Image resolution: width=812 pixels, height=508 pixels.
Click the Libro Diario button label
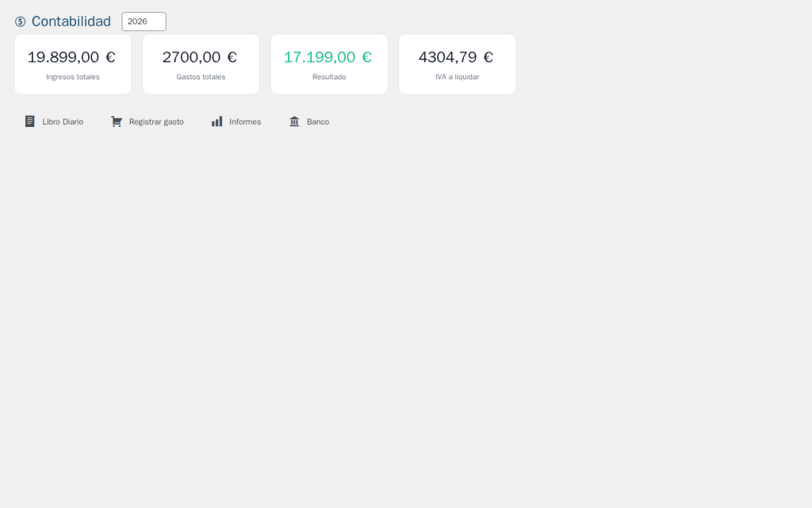click(63, 121)
